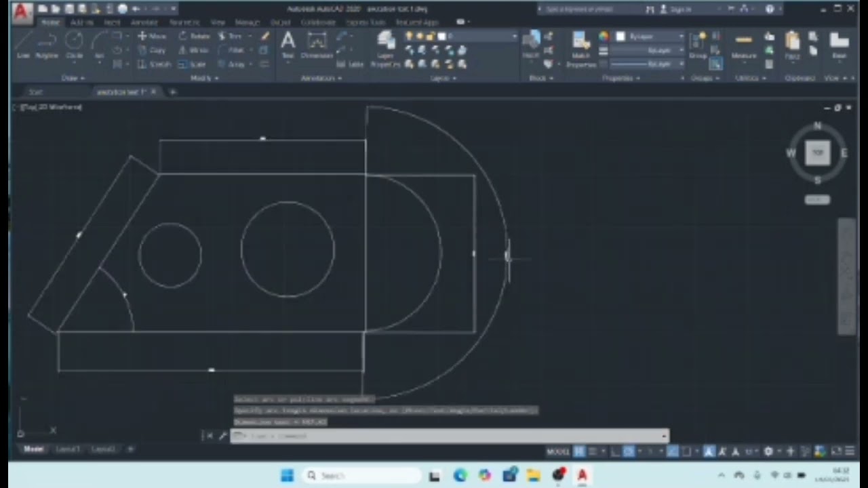The image size is (868, 488).
Task: Open the layer name dropdown
Action: click(461, 36)
